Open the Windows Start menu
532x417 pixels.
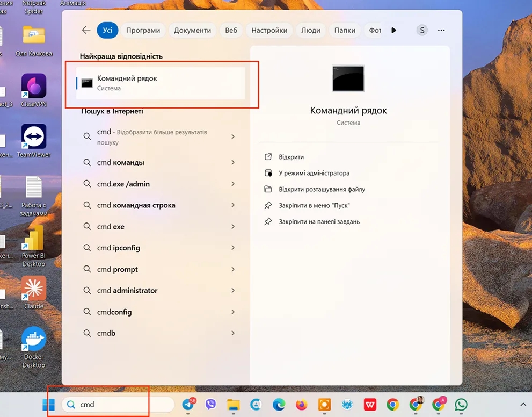48,405
